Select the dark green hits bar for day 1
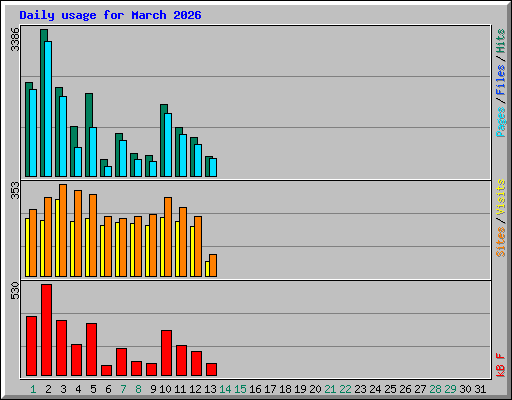 pos(27,129)
